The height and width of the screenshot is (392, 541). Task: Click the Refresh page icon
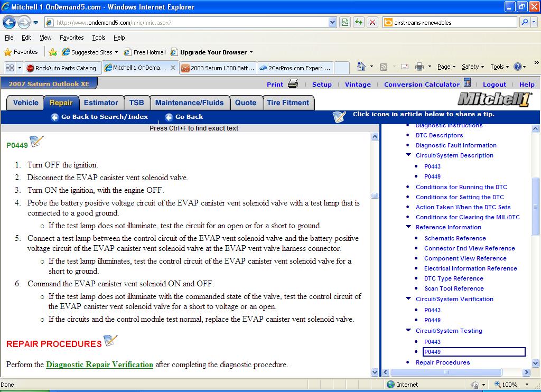[359, 23]
